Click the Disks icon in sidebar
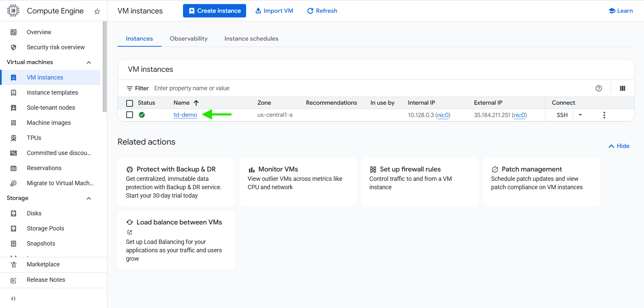This screenshot has width=644, height=308. tap(13, 213)
